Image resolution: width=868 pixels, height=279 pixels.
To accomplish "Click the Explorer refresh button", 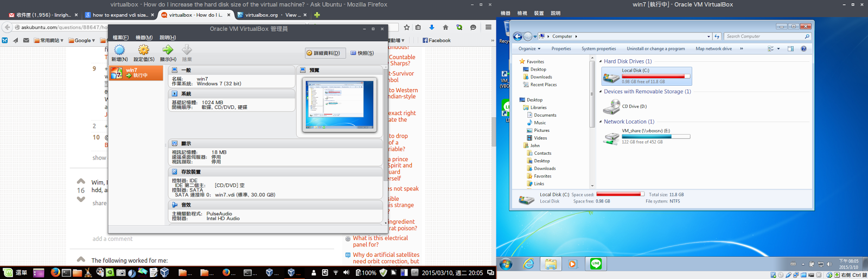I will click(717, 36).
